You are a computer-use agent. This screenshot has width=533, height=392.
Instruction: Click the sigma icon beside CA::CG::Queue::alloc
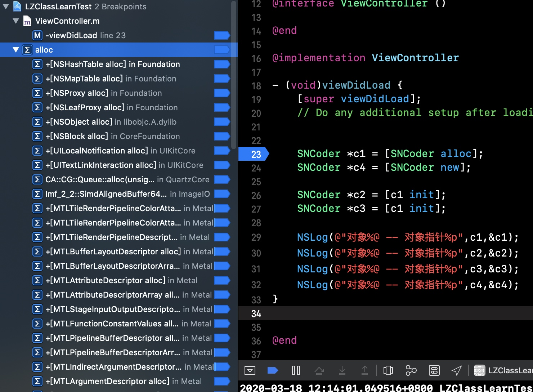pyautogui.click(x=37, y=179)
